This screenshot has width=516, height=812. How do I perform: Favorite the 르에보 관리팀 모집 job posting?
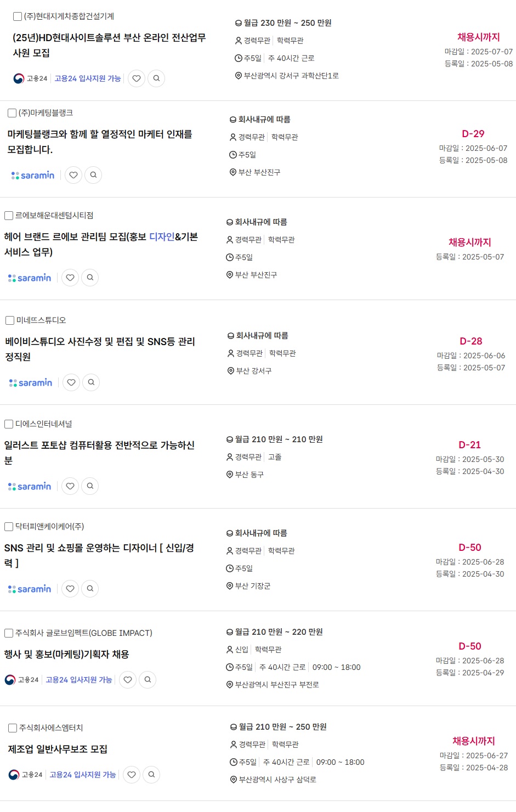70,278
